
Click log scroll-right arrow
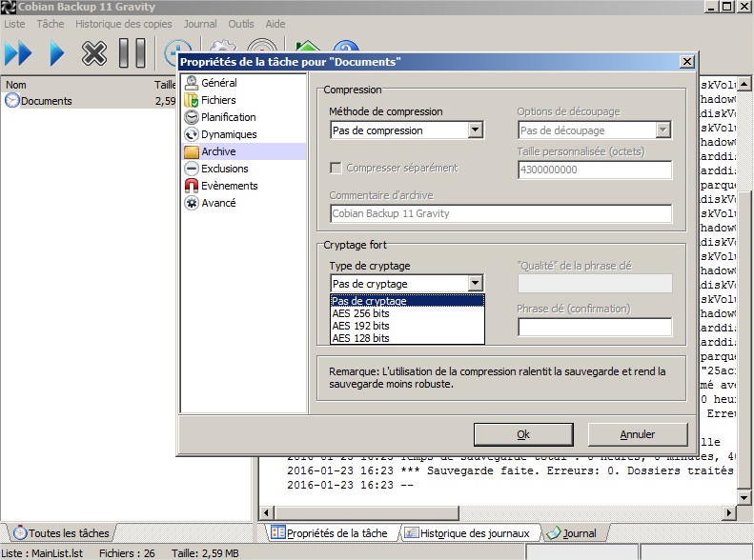[x=729, y=512]
